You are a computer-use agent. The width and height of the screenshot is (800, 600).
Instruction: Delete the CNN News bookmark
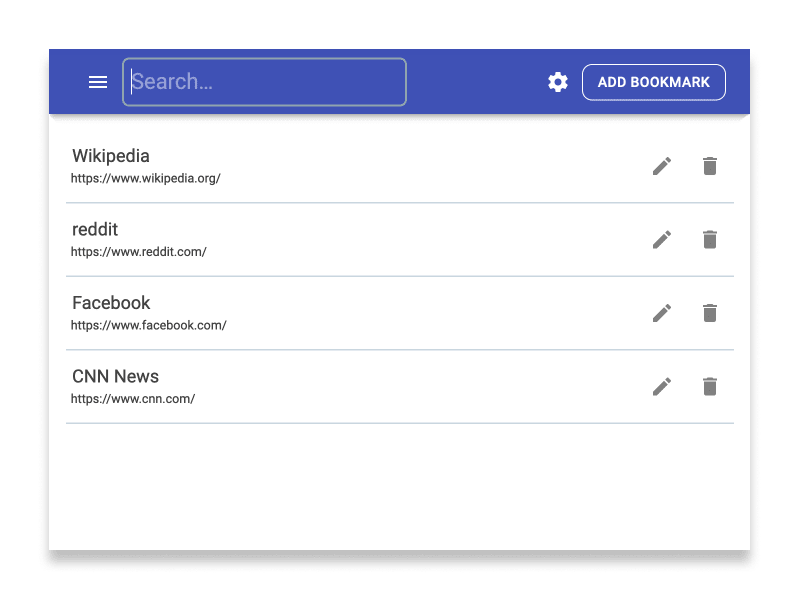coord(710,387)
